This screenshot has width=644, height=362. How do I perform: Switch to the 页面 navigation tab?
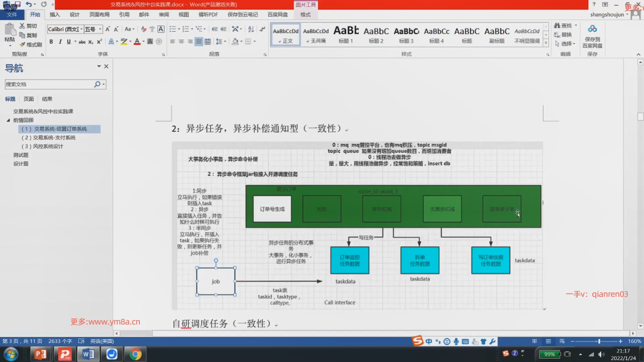coord(29,99)
